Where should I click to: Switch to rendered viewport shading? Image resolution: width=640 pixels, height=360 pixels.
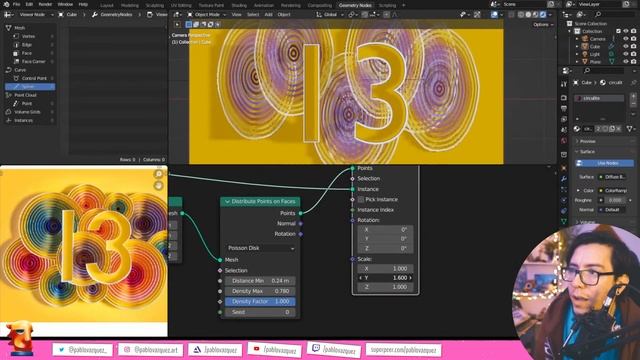click(x=543, y=15)
